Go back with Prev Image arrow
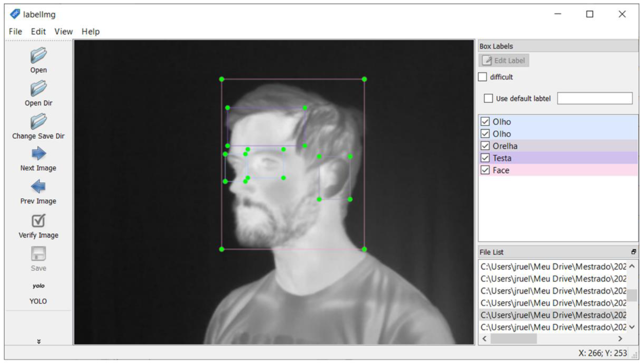644x364 pixels. coord(38,186)
